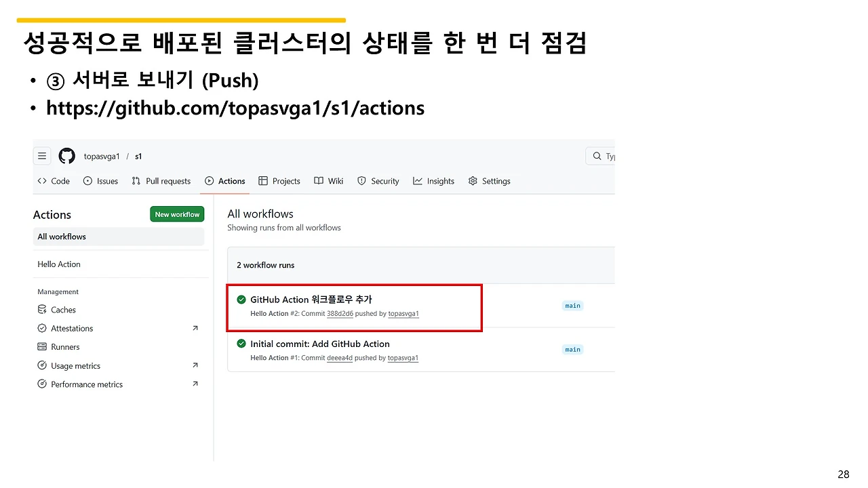
Task: Open Usage metrics from the sidebar
Action: (77, 365)
